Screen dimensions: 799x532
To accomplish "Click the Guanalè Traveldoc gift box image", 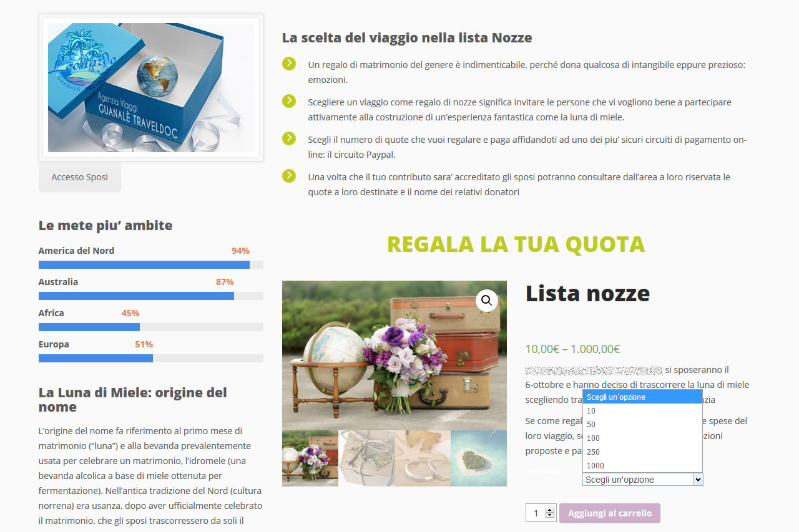I will click(x=151, y=87).
